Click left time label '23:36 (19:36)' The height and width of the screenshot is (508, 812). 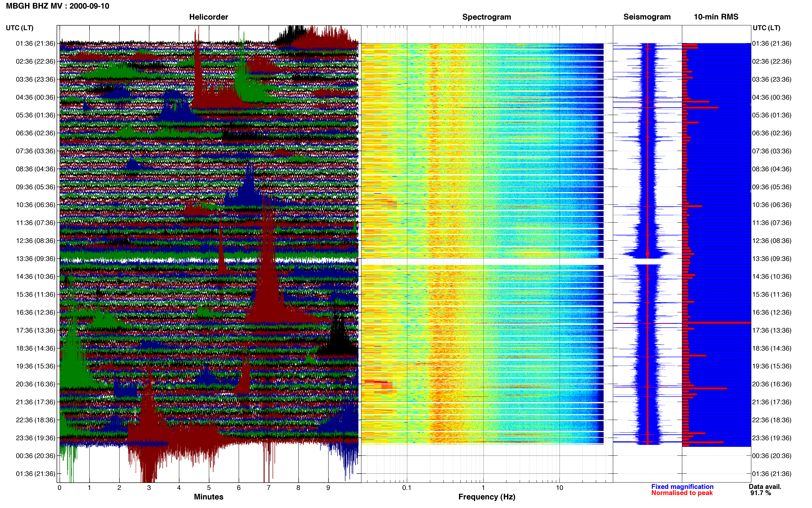pyautogui.click(x=36, y=438)
